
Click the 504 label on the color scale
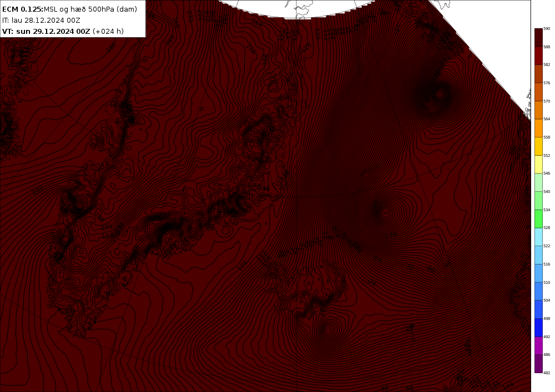547,301
